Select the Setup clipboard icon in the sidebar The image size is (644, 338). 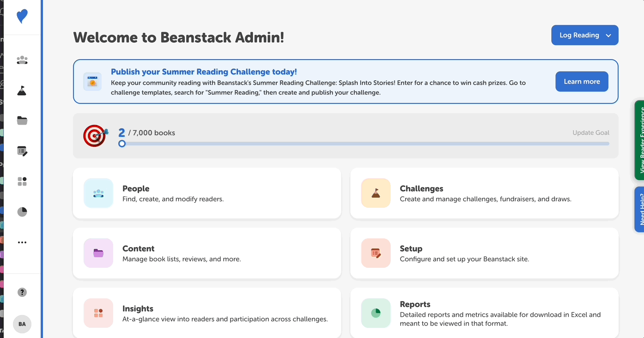pos(22,151)
